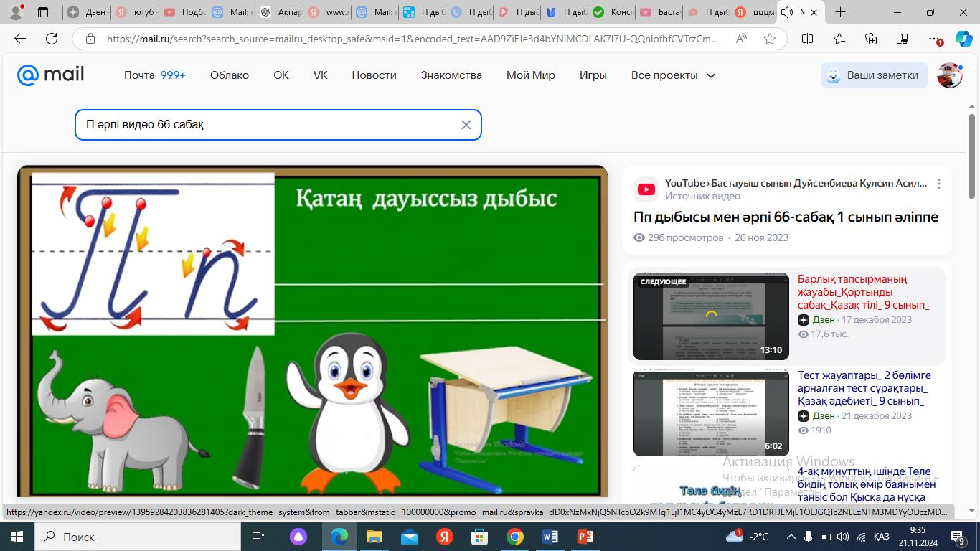This screenshot has height=551, width=980.
Task: Click the browser address bar URL
Action: (x=413, y=39)
